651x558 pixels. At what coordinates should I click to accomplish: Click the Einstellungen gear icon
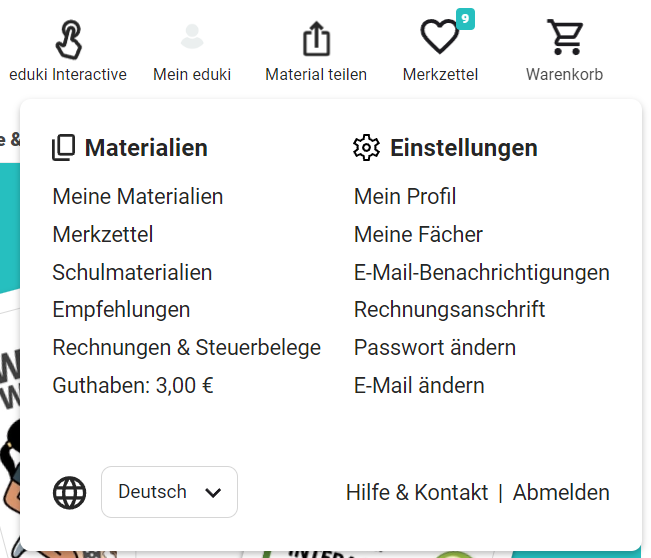[367, 148]
